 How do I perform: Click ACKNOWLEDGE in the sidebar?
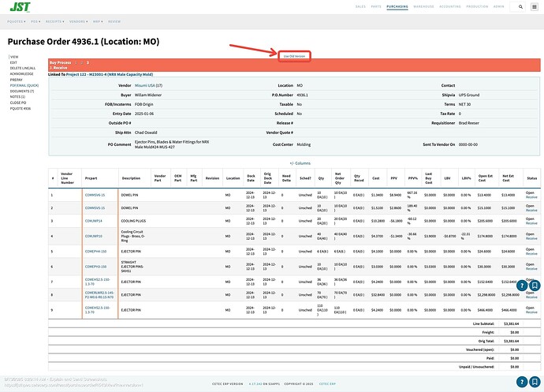click(21, 74)
